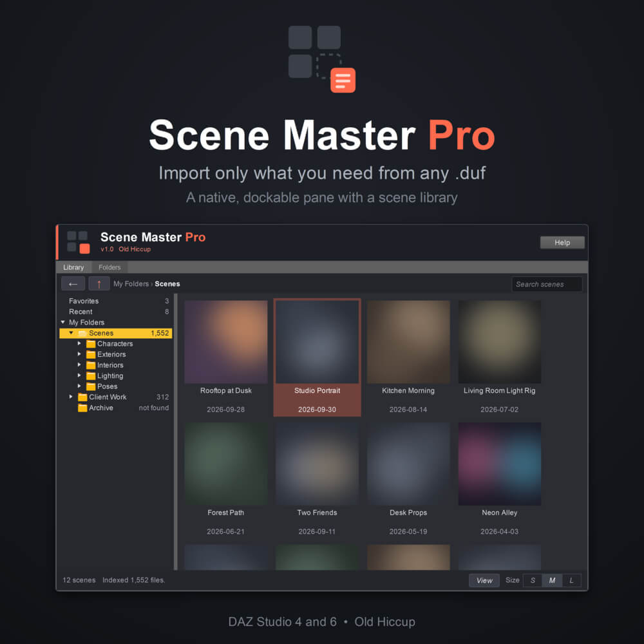Screen dimensions: 644x644
Task: Click the Search scenes field
Action: (x=547, y=284)
